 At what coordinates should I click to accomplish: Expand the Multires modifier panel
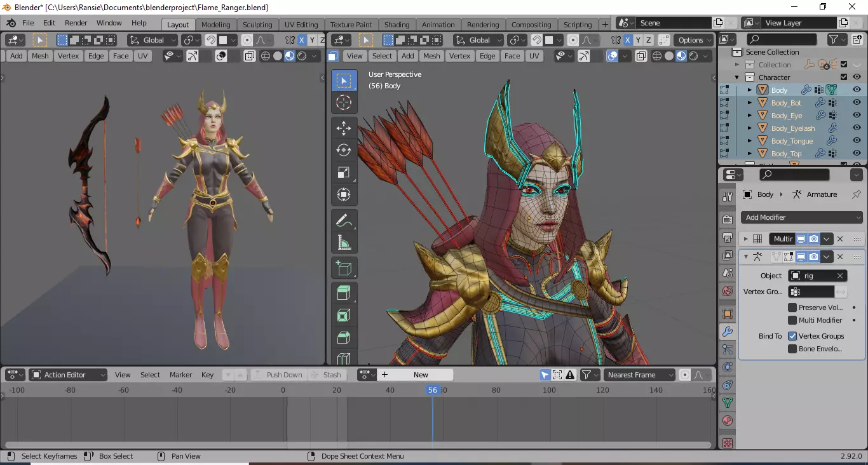[746, 239]
